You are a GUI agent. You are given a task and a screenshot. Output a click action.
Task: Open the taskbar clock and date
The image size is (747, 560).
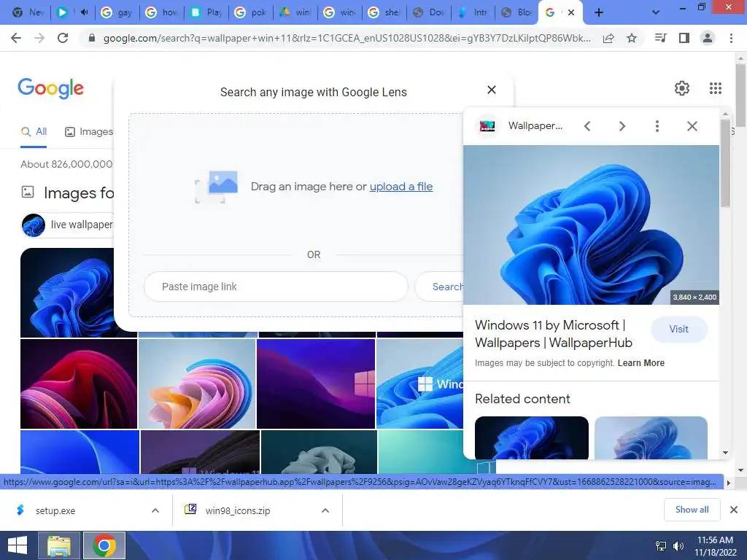tap(716, 546)
